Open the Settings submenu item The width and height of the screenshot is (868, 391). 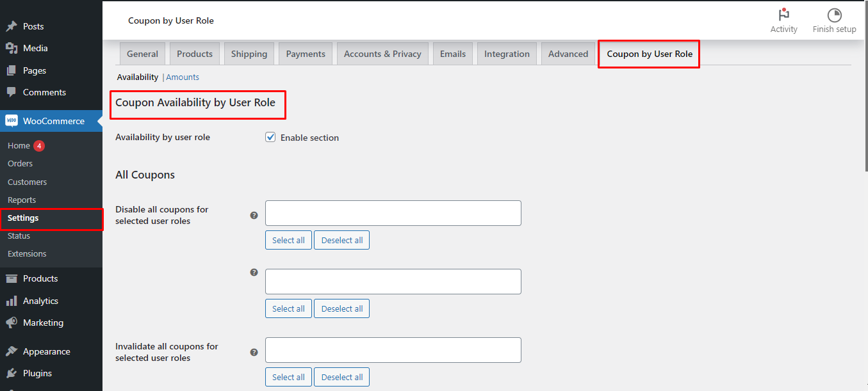23,218
